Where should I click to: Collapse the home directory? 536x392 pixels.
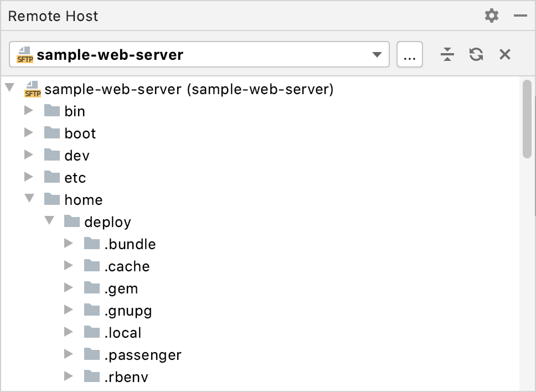[29, 199]
